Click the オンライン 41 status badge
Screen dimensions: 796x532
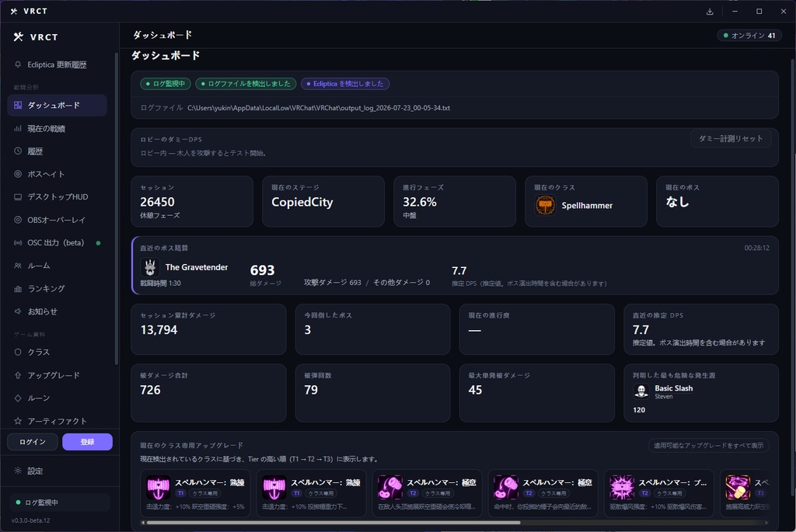click(x=749, y=36)
